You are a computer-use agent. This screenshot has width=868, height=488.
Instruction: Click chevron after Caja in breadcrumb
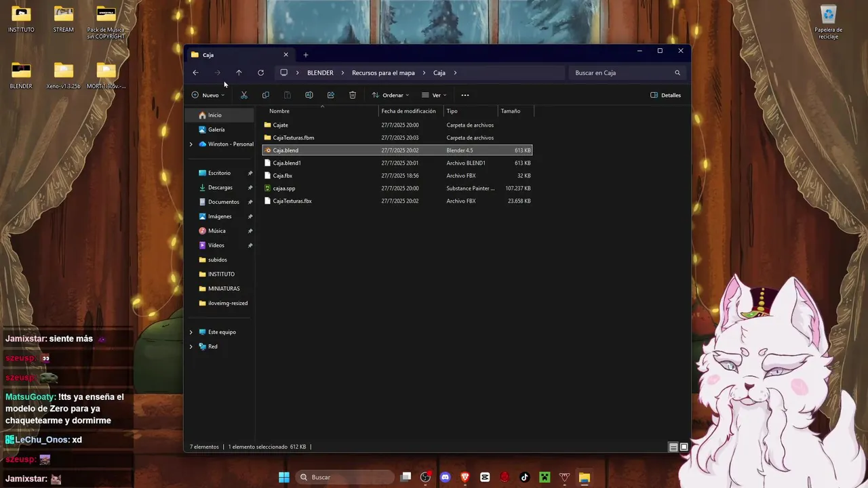point(455,73)
